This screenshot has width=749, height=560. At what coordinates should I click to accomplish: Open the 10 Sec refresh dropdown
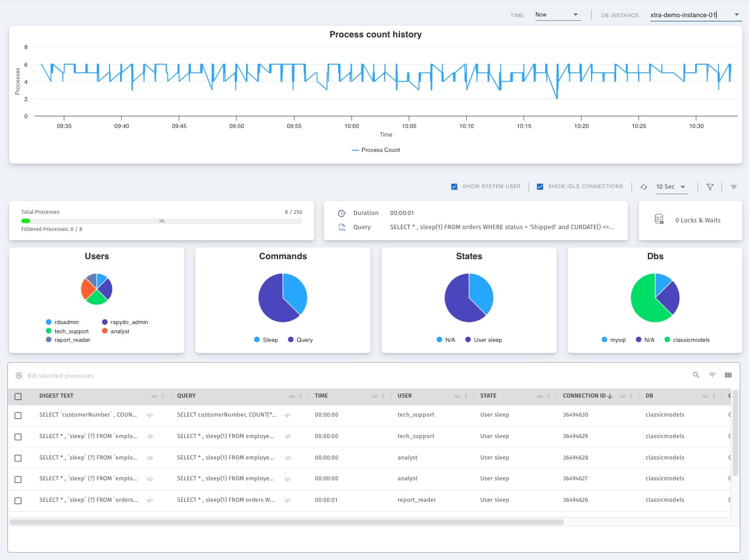point(672,187)
